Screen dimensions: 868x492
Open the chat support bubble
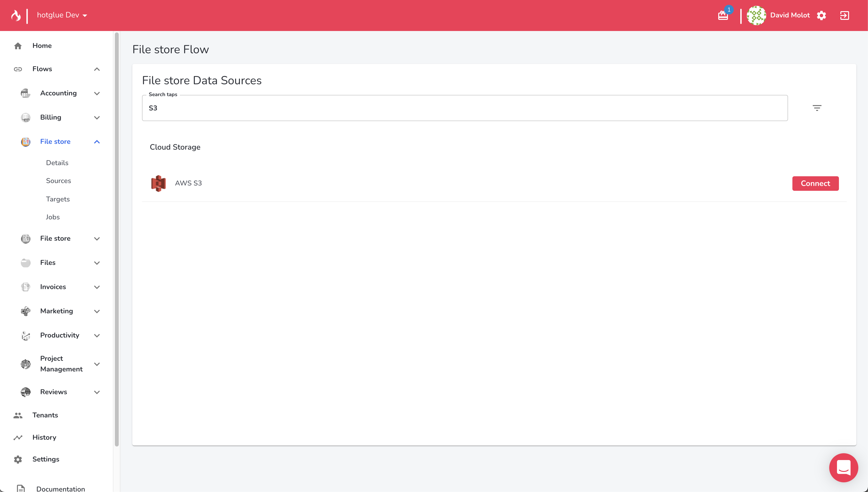coord(843,467)
